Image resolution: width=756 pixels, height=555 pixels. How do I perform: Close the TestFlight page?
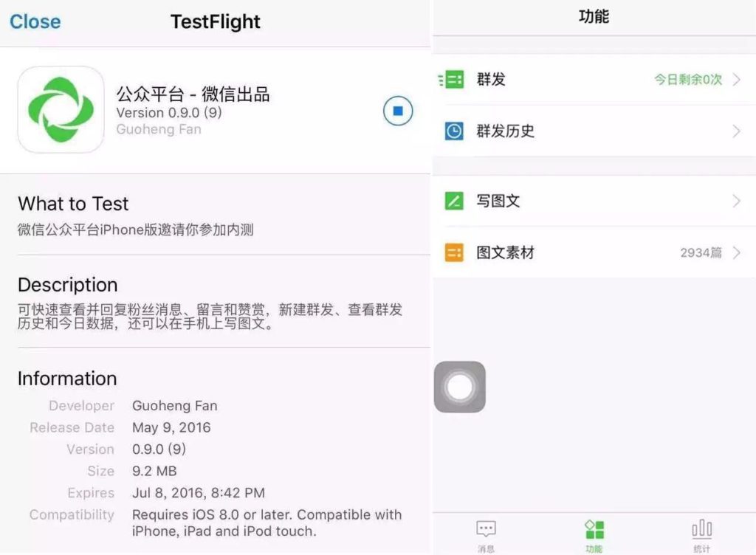pyautogui.click(x=35, y=21)
